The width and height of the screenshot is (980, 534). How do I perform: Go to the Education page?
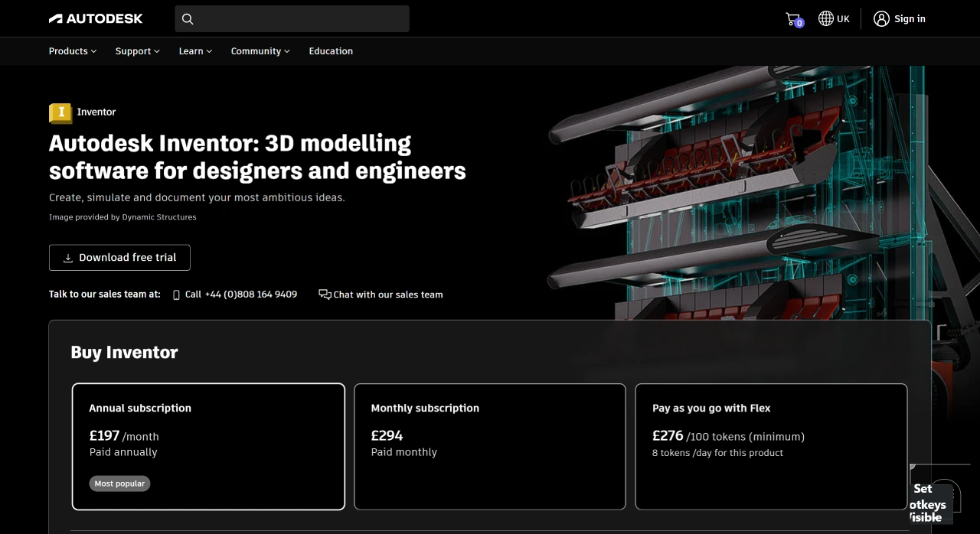(x=331, y=51)
